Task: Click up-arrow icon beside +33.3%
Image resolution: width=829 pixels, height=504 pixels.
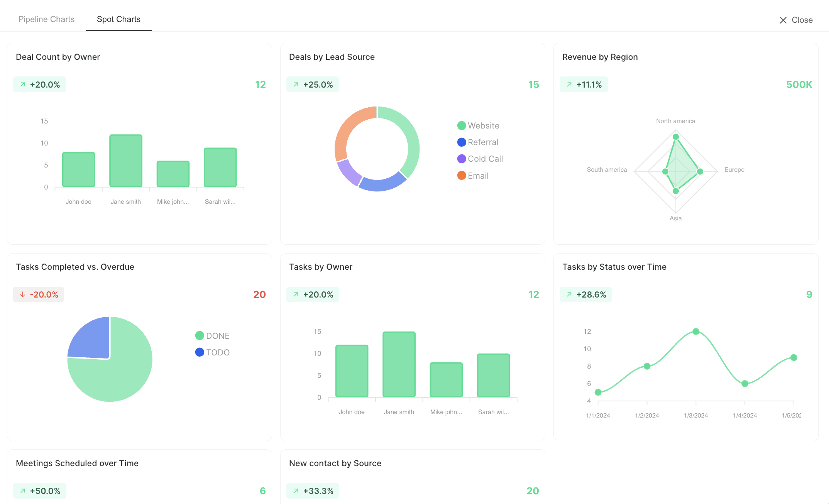Action: [x=296, y=491]
